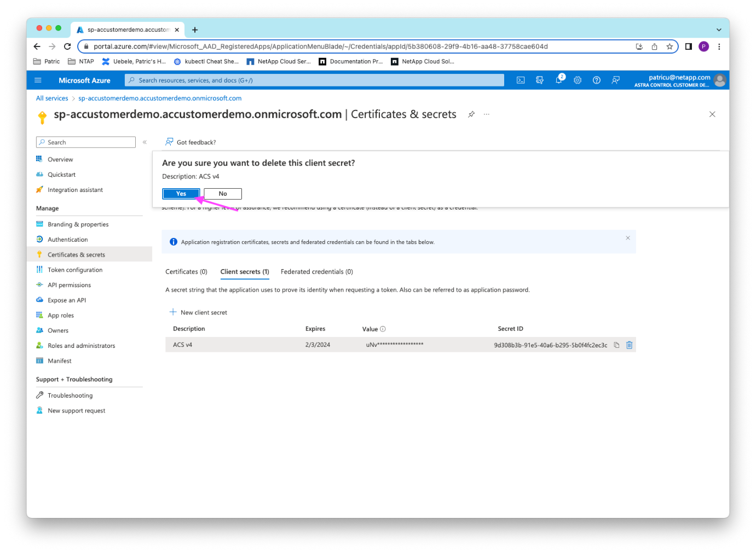Copy the Secret ID to clipboard

point(616,345)
